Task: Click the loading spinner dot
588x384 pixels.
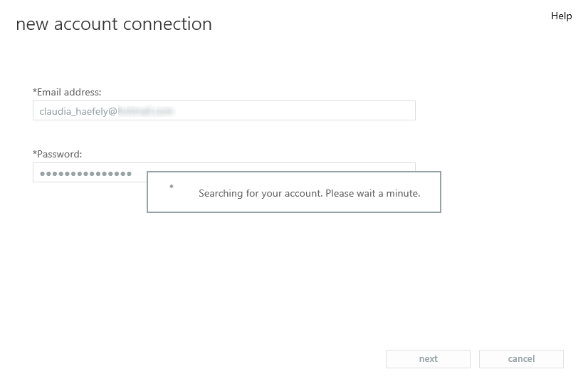Action: tap(172, 186)
